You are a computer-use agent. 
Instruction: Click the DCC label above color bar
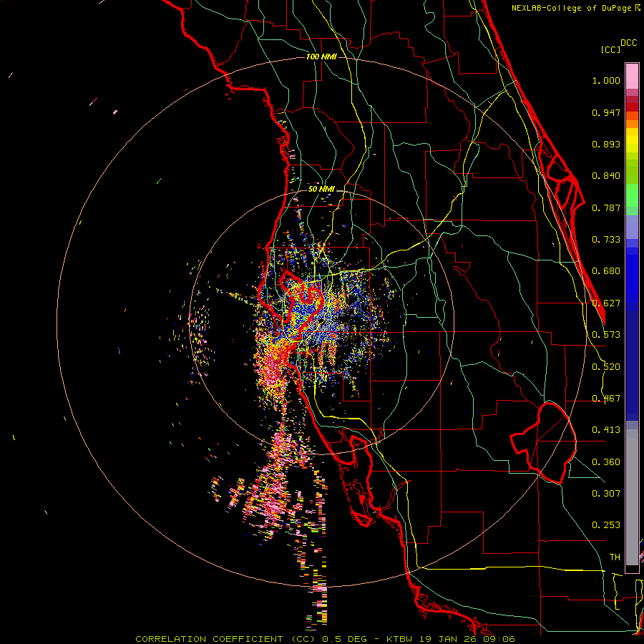click(629, 43)
